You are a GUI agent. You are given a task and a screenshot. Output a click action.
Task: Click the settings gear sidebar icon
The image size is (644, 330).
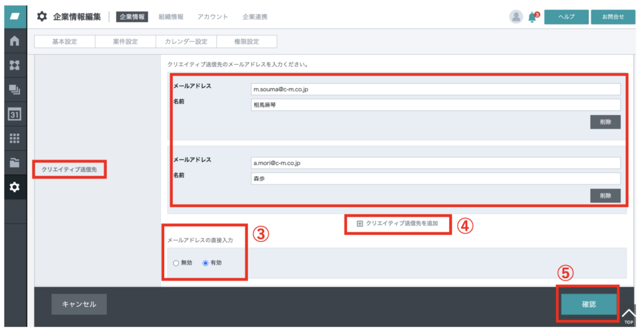[15, 187]
